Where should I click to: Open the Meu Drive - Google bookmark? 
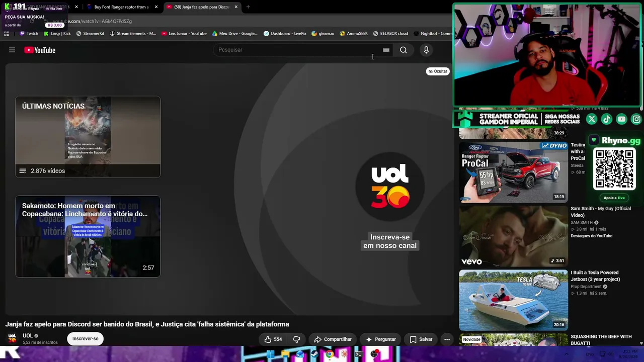click(235, 34)
